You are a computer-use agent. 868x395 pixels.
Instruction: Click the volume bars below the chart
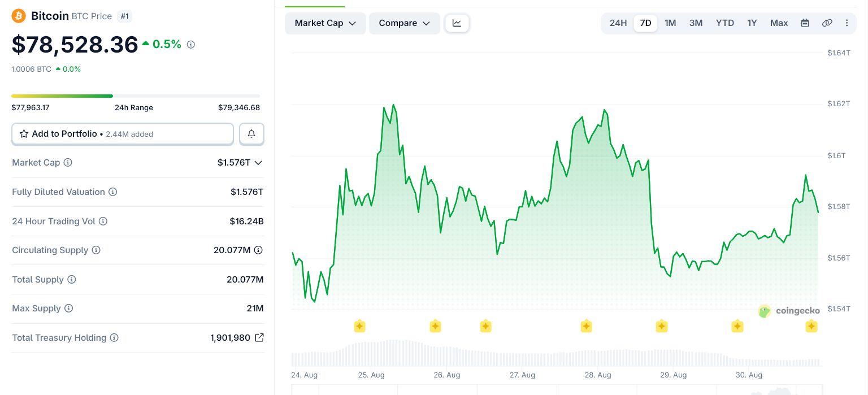[555, 354]
